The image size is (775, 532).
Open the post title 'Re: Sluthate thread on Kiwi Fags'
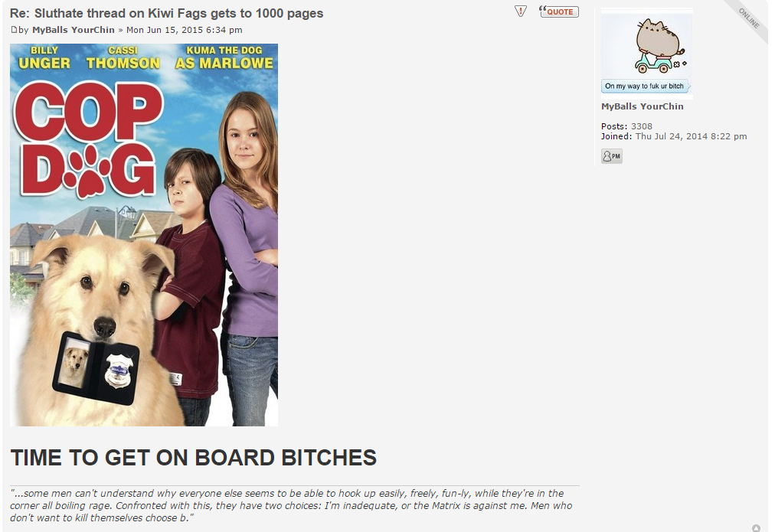[x=167, y=13]
